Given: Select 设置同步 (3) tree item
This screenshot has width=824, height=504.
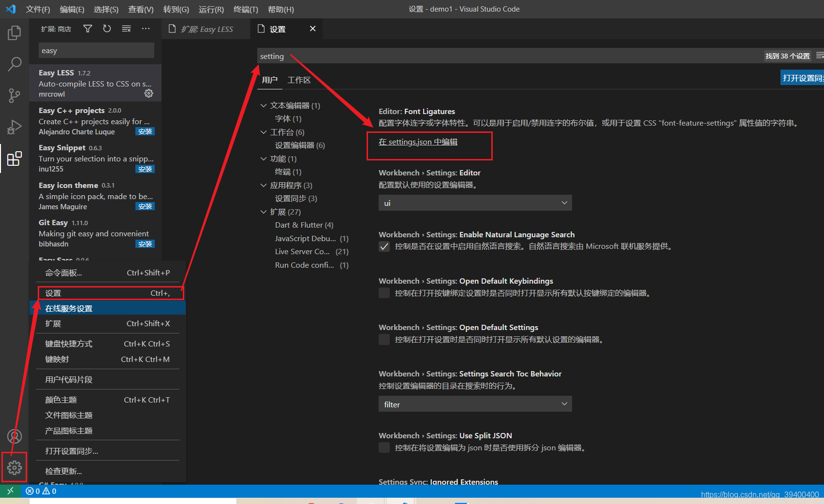Looking at the screenshot, I should coord(296,198).
